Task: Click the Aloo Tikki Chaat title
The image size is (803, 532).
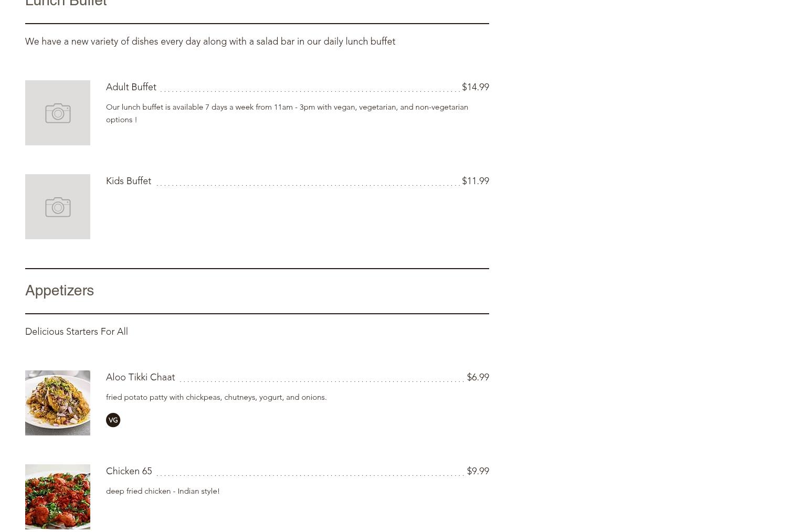Action: (x=140, y=377)
